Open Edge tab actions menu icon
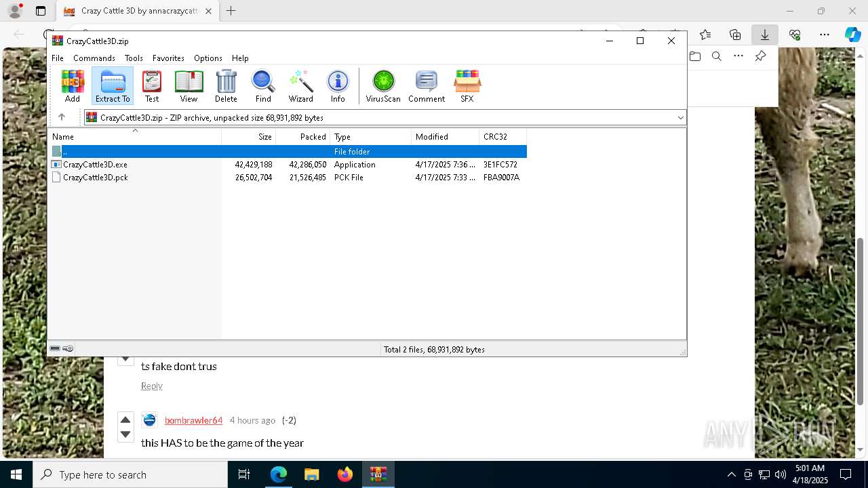868x488 pixels. coord(41,11)
